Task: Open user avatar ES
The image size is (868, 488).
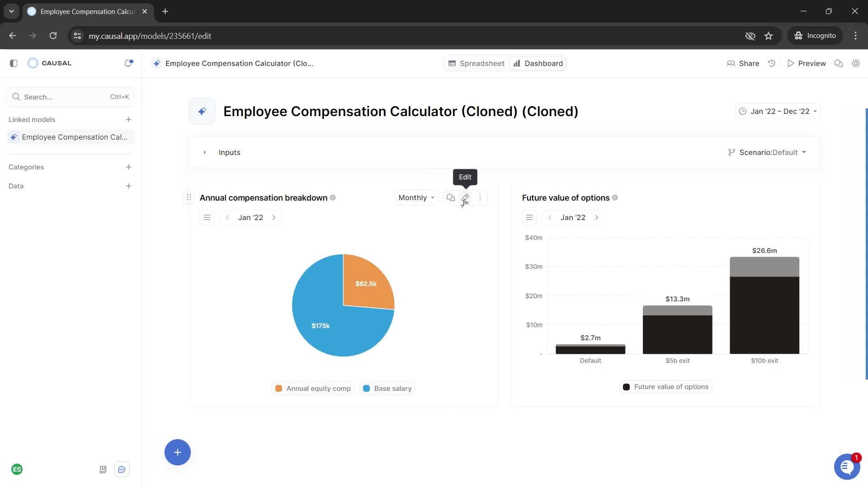Action: [17, 469]
